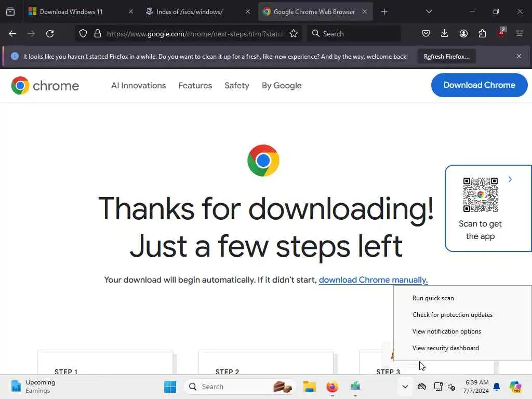Switch to Download Windows 11 tab
This screenshot has width=532, height=399.
[x=71, y=12]
